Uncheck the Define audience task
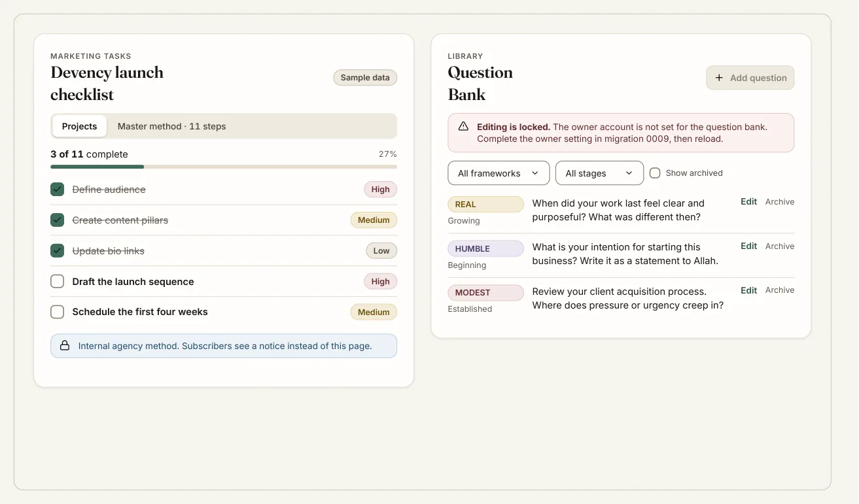Screen dimensions: 859x504 [x=58, y=190]
